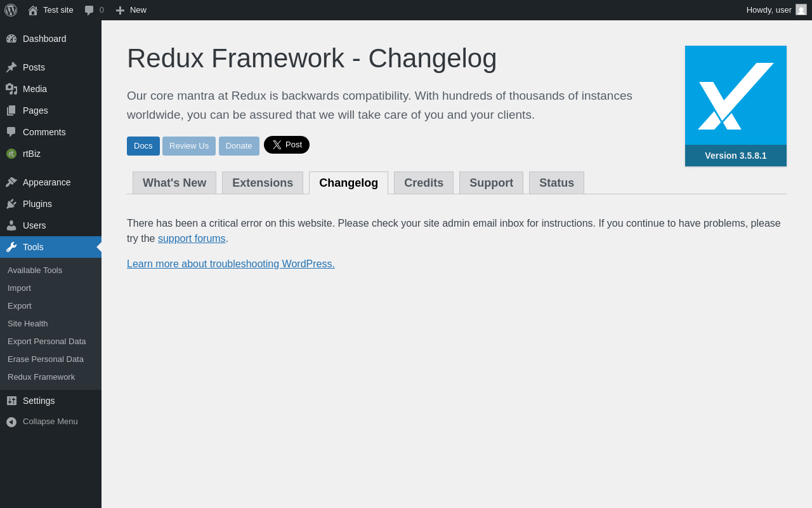Click the plus New icon

click(x=120, y=10)
